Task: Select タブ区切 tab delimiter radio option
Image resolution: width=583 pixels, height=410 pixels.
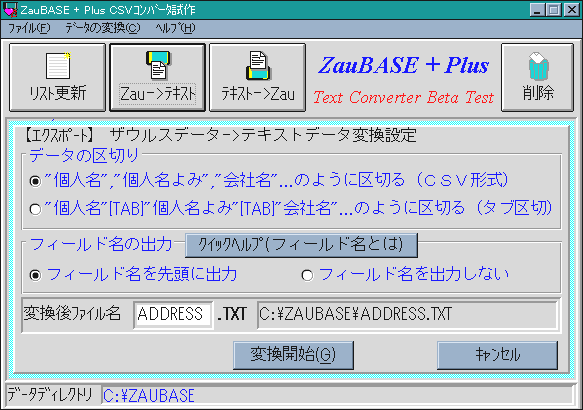Action: point(35,209)
